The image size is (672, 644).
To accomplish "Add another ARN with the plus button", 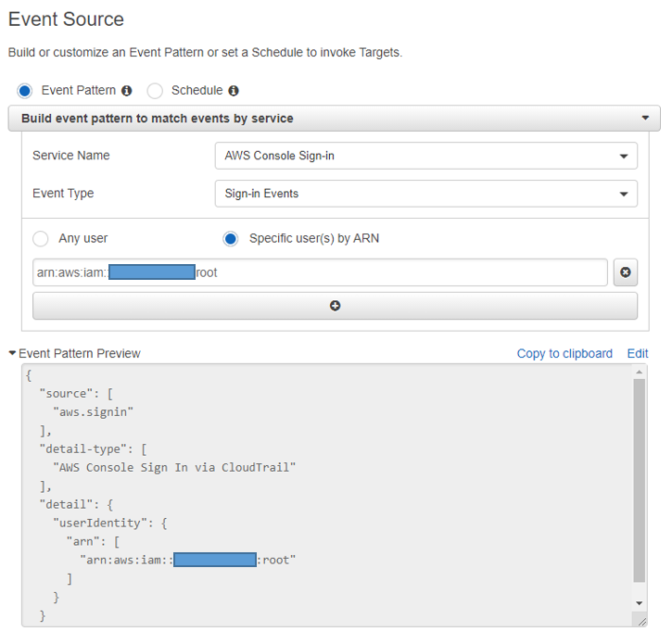I will pyautogui.click(x=336, y=306).
